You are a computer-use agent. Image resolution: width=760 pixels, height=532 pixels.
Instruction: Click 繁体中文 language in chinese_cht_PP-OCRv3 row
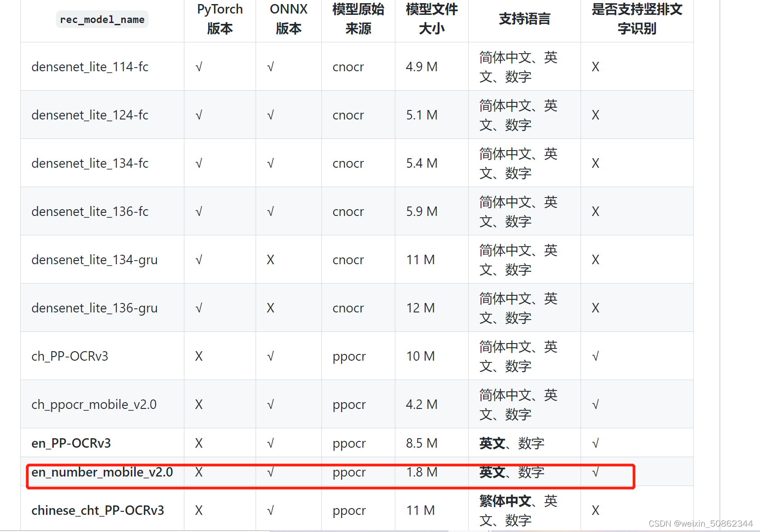click(505, 501)
